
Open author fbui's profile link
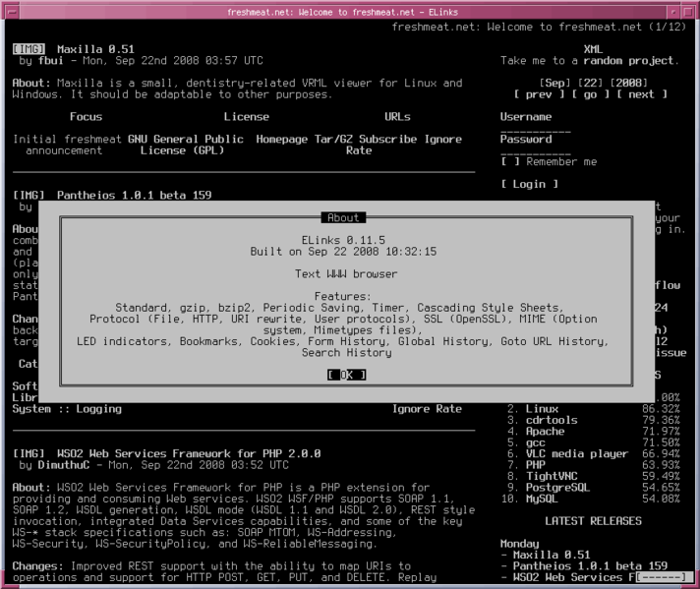[x=50, y=60]
